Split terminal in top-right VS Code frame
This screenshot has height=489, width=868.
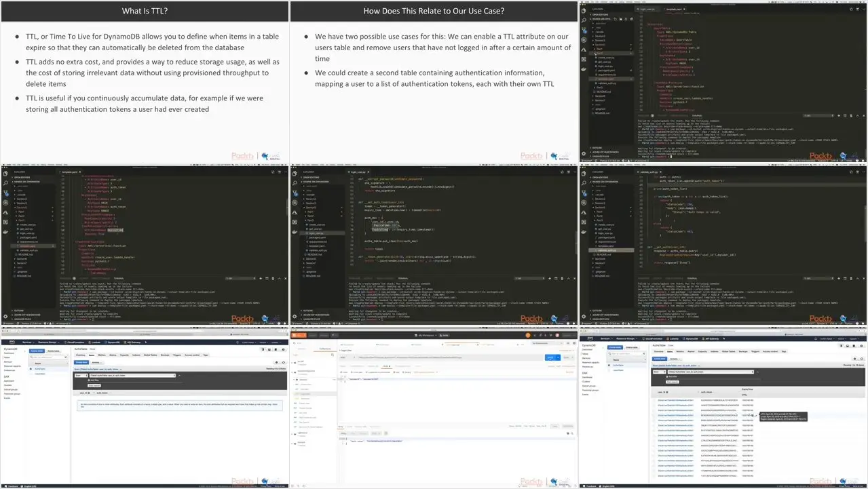pyautogui.click(x=845, y=116)
